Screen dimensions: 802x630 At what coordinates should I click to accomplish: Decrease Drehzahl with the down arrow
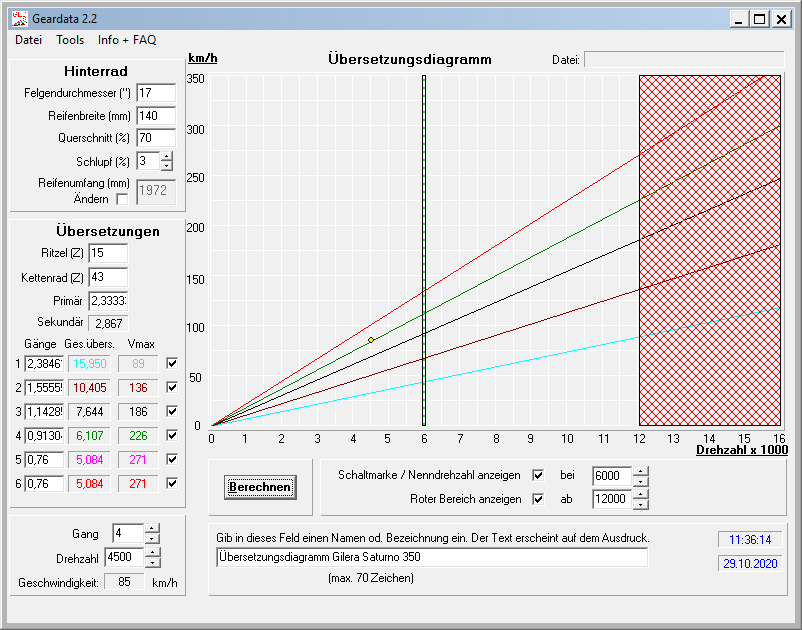pos(152,563)
